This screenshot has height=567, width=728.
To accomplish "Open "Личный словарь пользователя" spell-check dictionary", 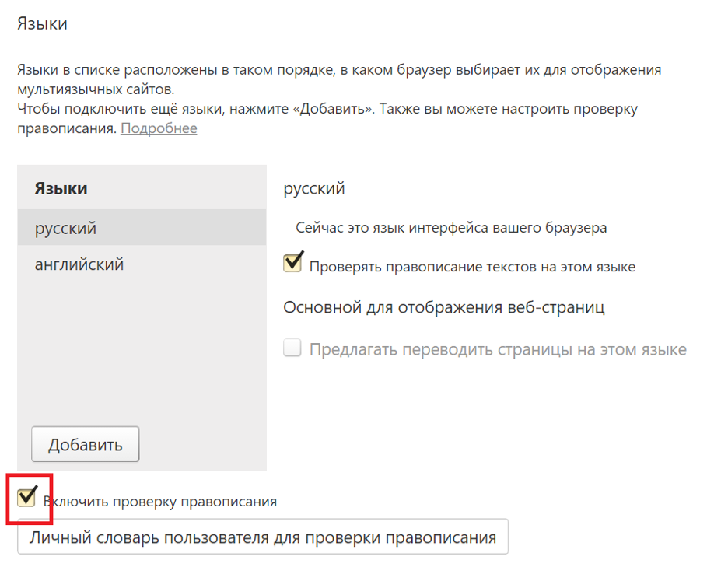I will click(263, 537).
